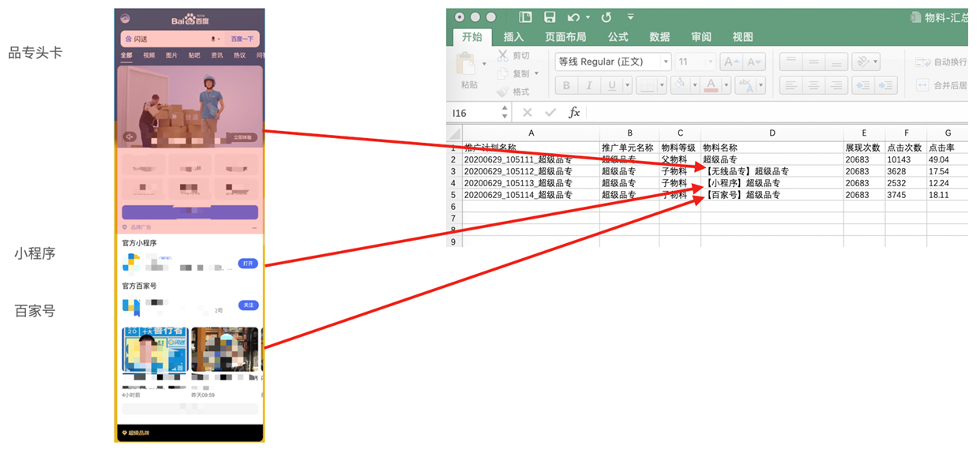Toggle Italic formatting button

[588, 85]
